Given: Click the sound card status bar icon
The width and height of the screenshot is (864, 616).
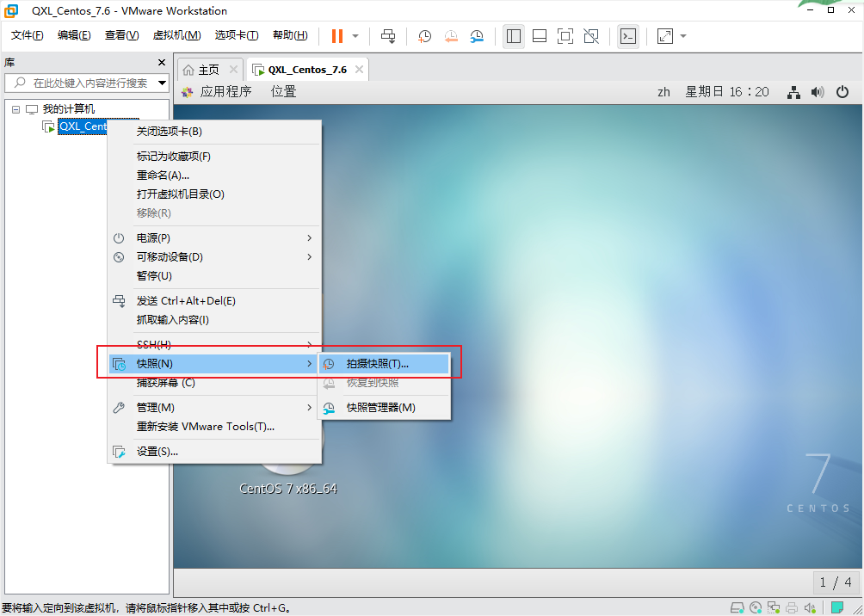Looking at the screenshot, I should tap(810, 607).
